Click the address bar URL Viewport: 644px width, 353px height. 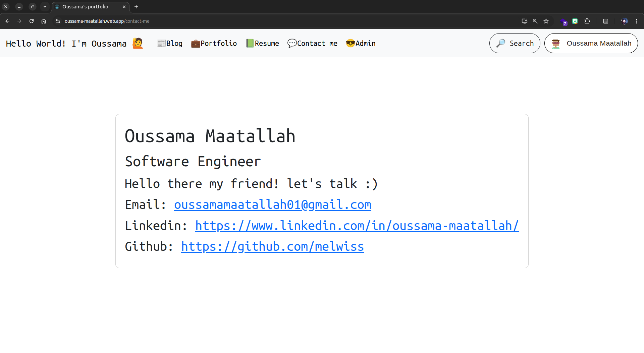click(x=107, y=21)
